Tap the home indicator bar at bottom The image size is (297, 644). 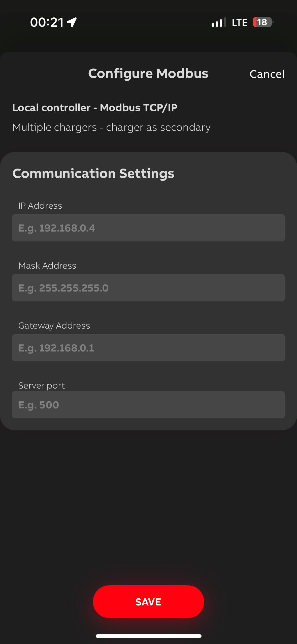pos(148,636)
